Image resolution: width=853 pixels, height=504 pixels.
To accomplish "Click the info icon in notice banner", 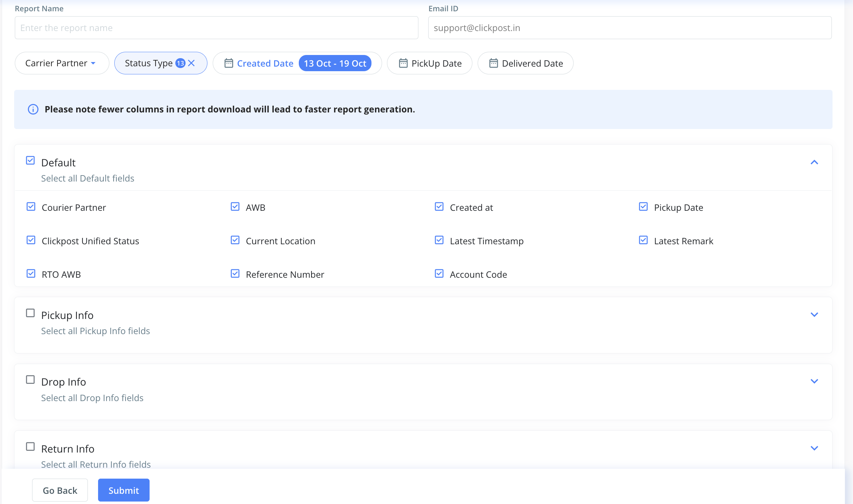I will click(x=33, y=109).
